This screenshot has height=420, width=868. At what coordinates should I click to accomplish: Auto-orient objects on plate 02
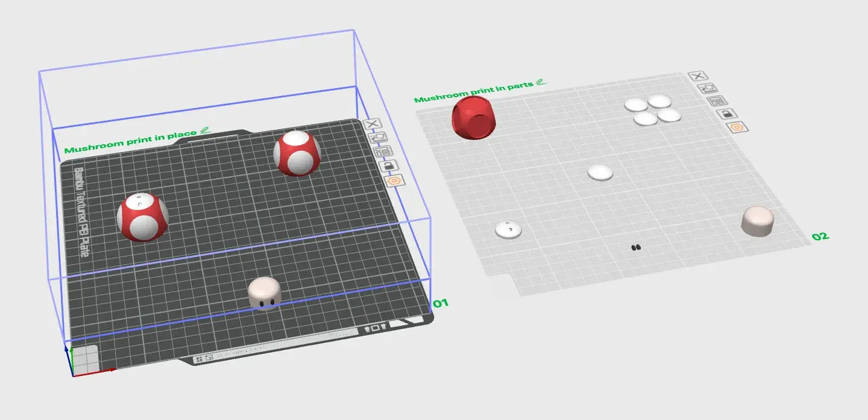coord(706,89)
